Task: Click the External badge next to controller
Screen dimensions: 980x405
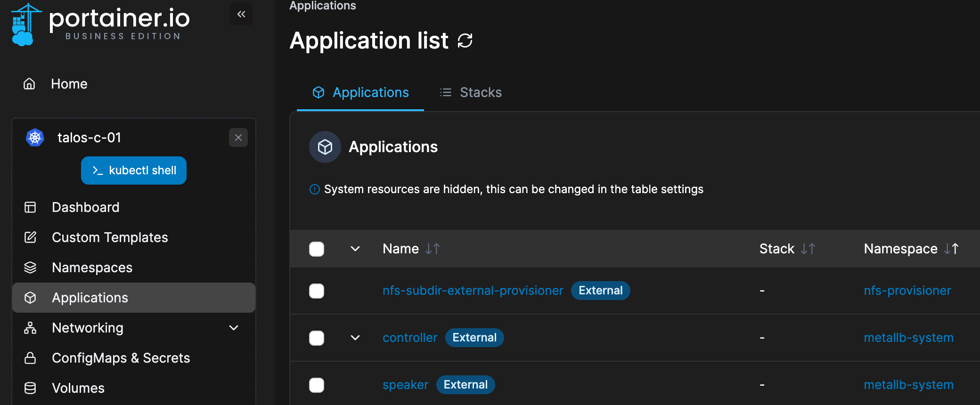Action: 474,338
